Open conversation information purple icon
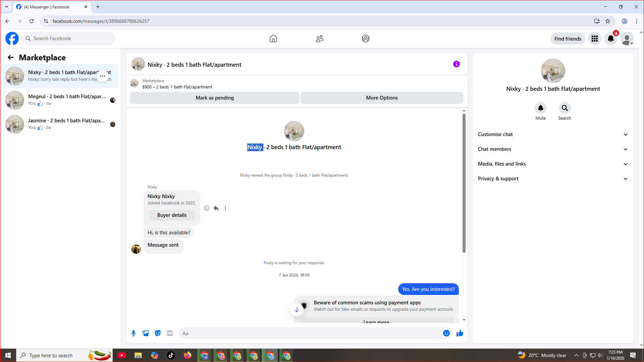Image resolution: width=644 pixels, height=362 pixels. pyautogui.click(x=456, y=64)
